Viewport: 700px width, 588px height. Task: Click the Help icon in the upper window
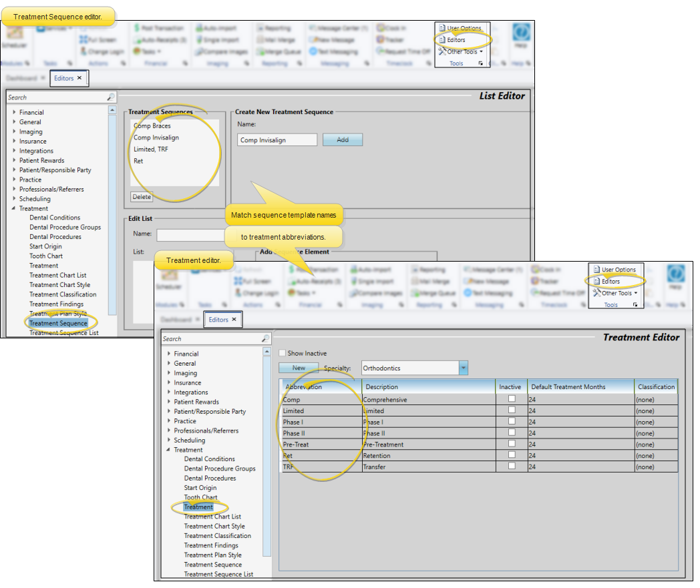(522, 35)
